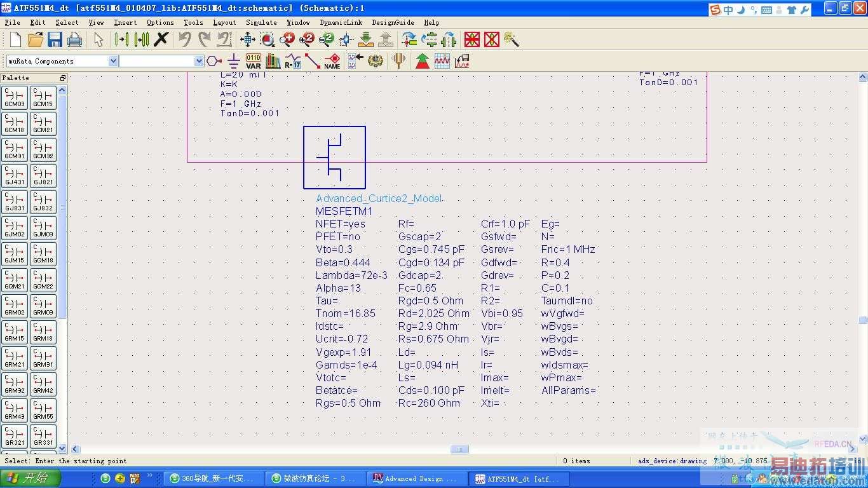Image resolution: width=868 pixels, height=488 pixels.
Task: Insert a wire with the red diagonal line tool
Action: 312,61
